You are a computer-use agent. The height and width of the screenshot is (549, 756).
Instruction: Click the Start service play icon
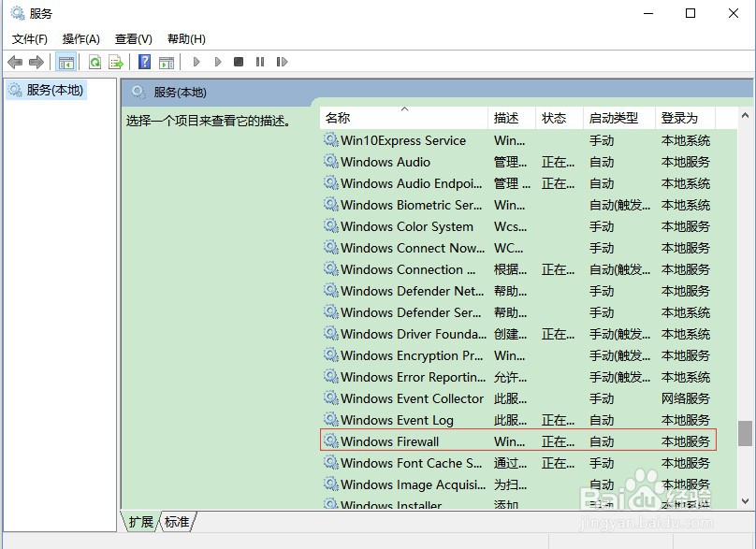click(196, 62)
